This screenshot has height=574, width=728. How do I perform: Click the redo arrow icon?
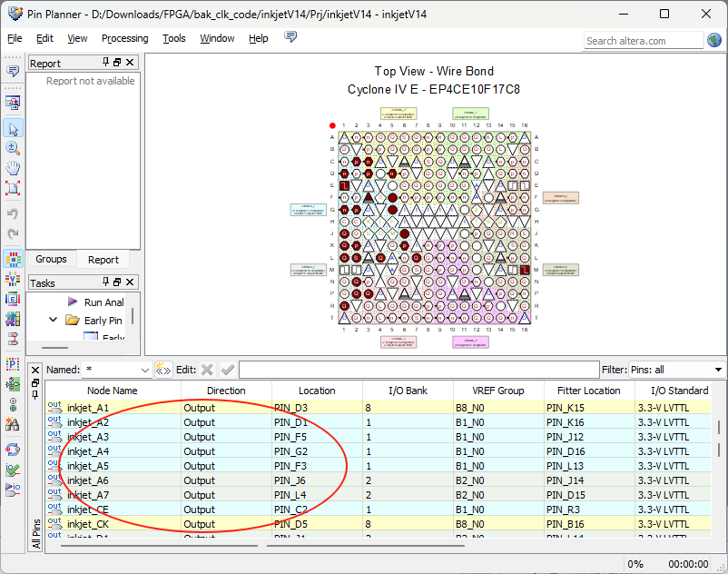[13, 233]
